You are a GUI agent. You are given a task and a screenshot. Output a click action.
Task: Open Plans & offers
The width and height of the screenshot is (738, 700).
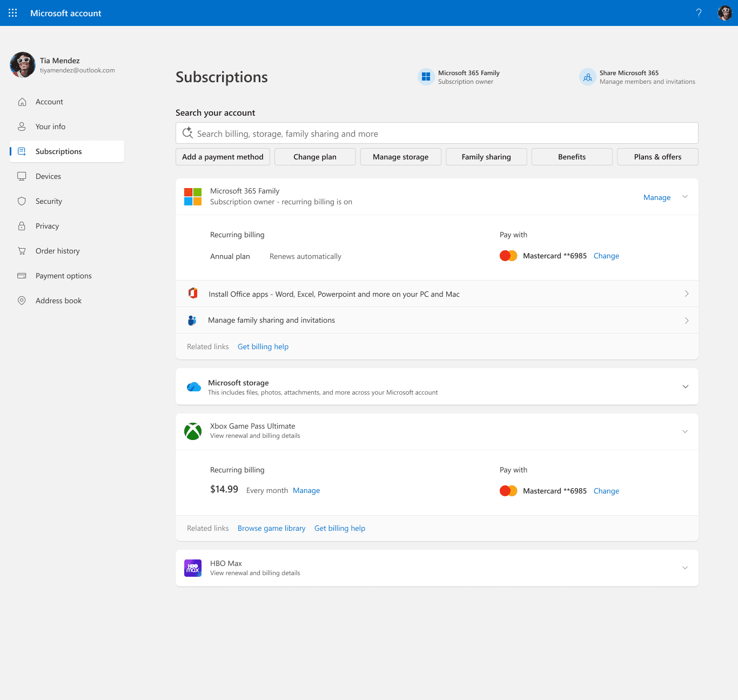[x=658, y=157]
